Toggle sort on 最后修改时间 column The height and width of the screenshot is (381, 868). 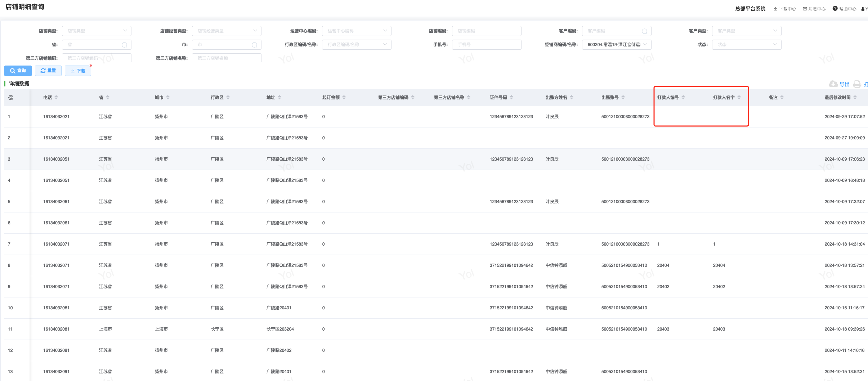[x=855, y=98]
